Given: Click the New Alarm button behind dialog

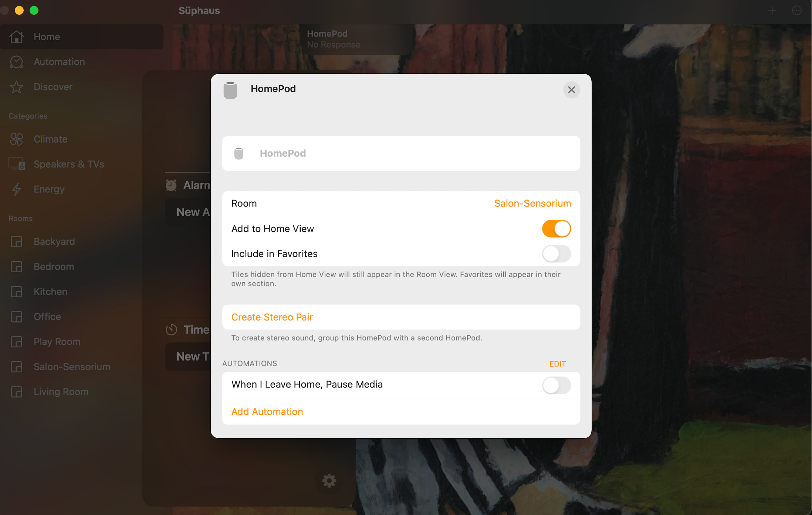Looking at the screenshot, I should point(188,212).
